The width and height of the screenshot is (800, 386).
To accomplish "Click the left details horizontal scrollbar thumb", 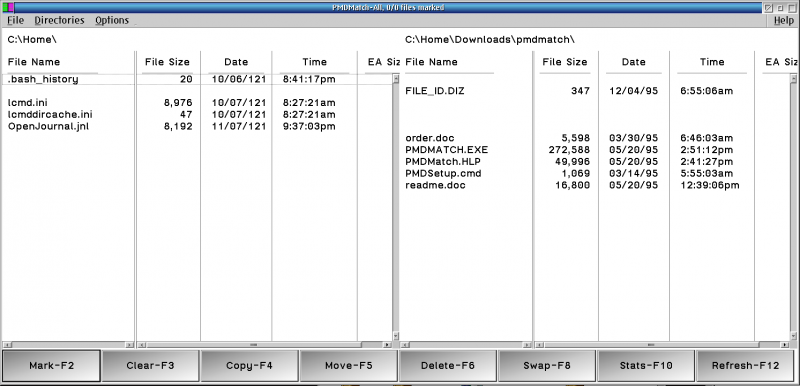I will click(253, 345).
